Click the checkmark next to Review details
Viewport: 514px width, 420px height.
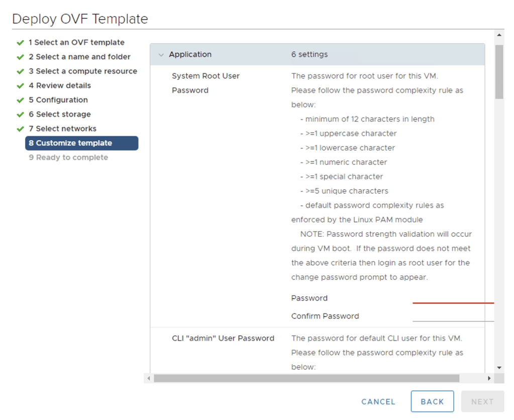pyautogui.click(x=20, y=86)
